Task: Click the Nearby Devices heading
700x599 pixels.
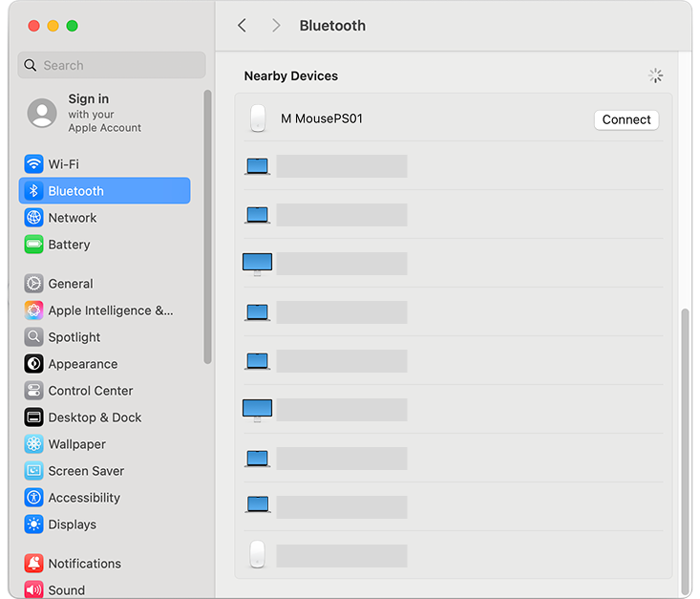Action: tap(291, 75)
